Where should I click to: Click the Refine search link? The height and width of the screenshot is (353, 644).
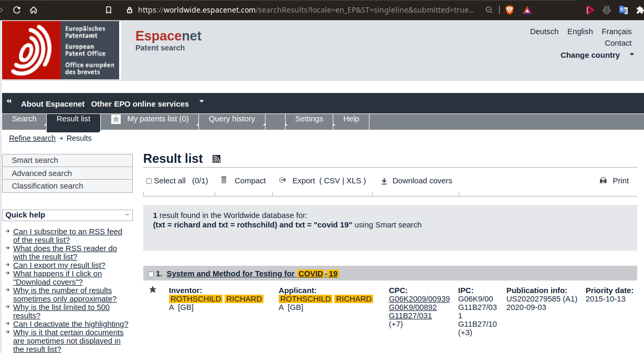coord(32,138)
